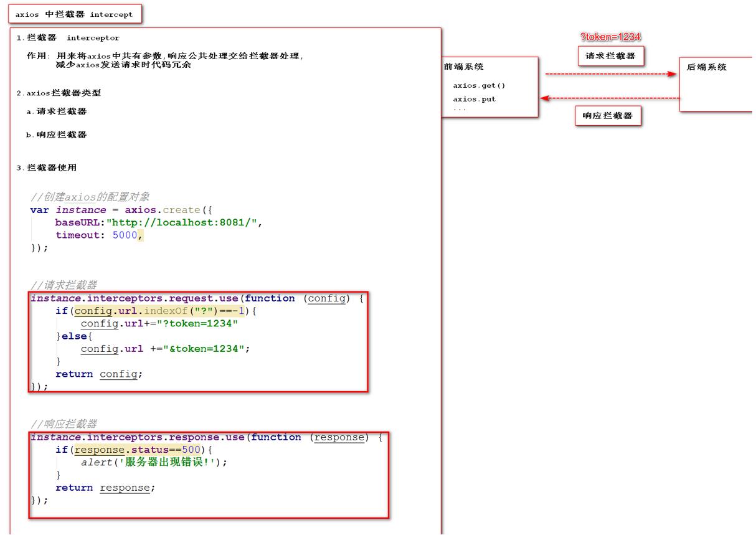Click 'axios.get()' in the 前端系统 box
The height and width of the screenshot is (535, 756).
click(479, 86)
